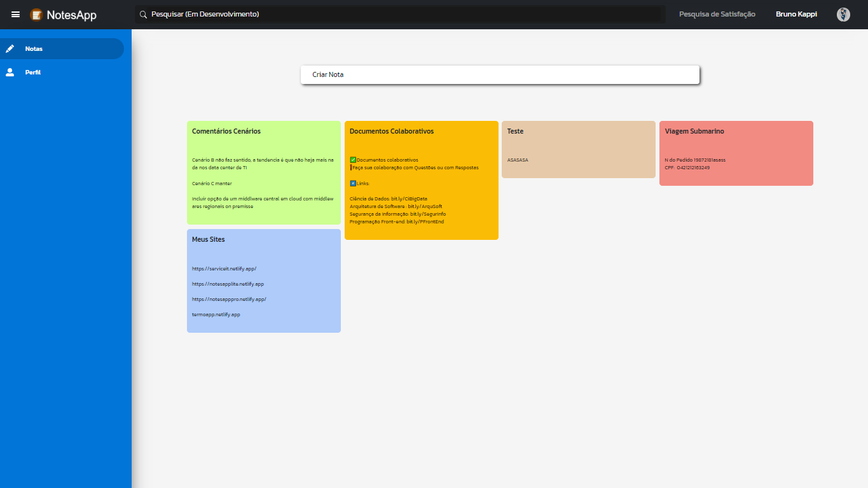The height and width of the screenshot is (488, 868).
Task: Open the Meus Sites note title
Action: 209,239
